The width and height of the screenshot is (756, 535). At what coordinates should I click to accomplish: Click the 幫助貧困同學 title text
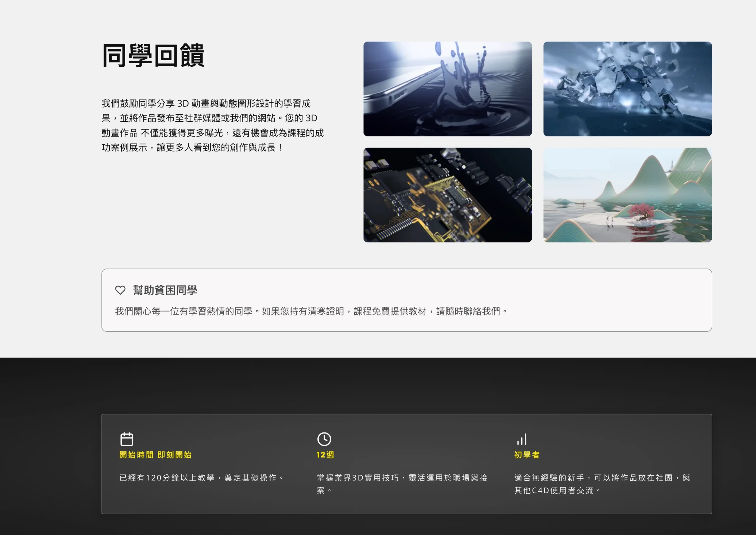click(x=165, y=290)
